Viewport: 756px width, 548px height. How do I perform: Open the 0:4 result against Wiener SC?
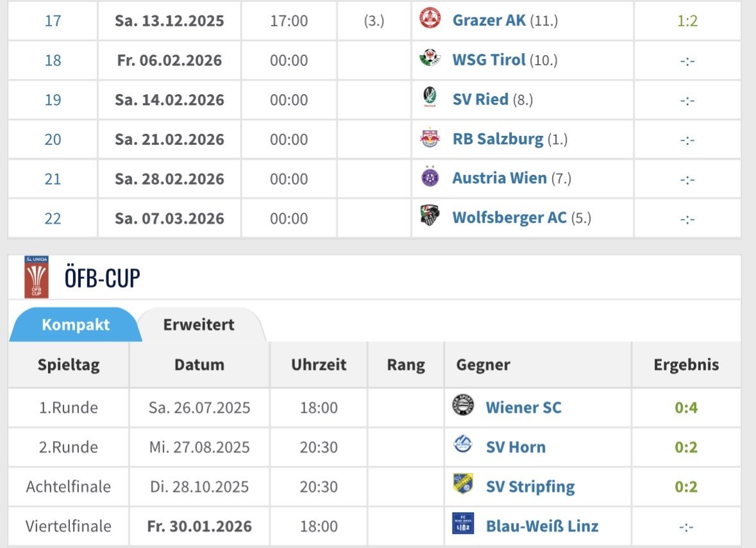(686, 408)
